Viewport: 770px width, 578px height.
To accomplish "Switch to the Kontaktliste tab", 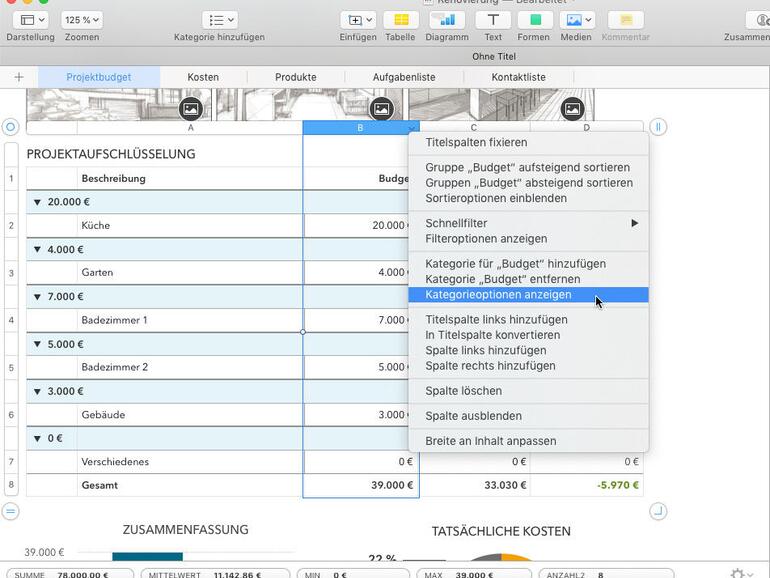I will pyautogui.click(x=519, y=77).
